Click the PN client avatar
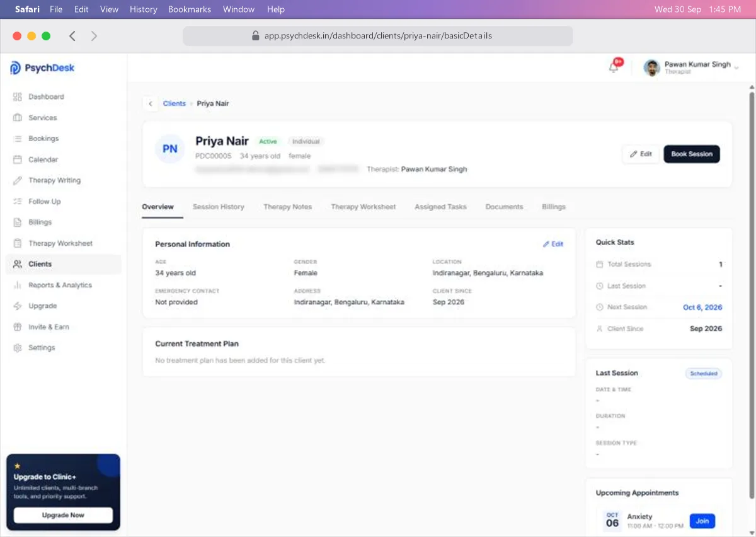 [170, 149]
